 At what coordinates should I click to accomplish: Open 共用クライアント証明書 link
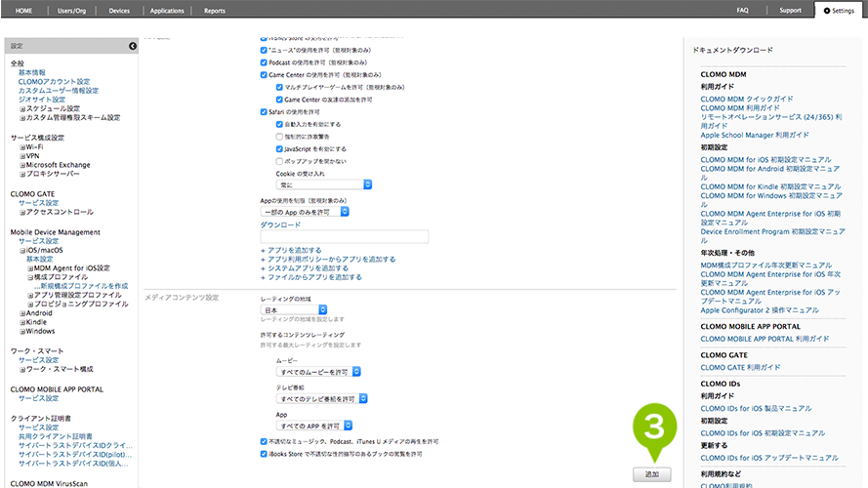[56, 436]
